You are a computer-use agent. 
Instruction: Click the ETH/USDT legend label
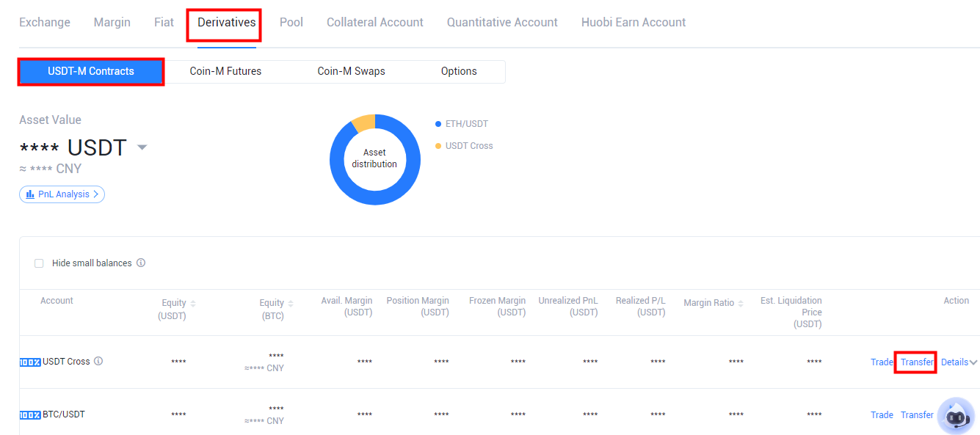(467, 124)
